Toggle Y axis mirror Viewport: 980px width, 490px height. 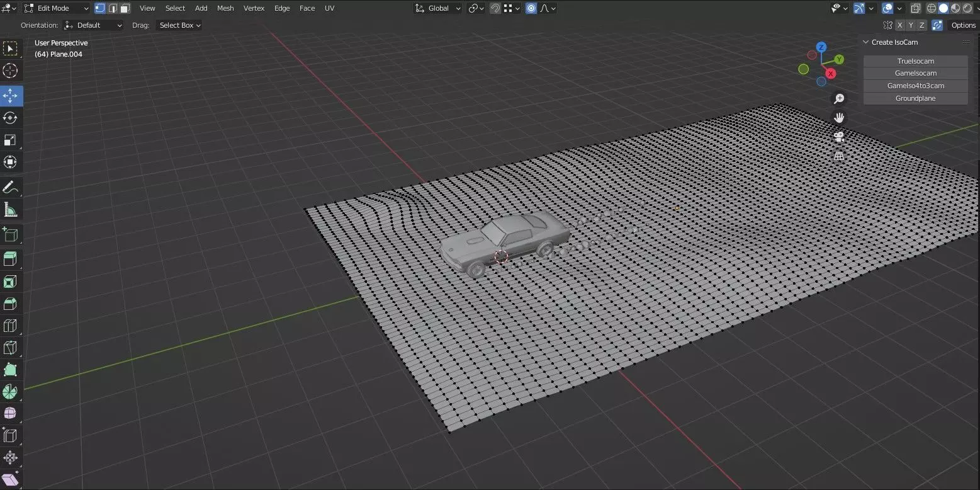(x=911, y=25)
